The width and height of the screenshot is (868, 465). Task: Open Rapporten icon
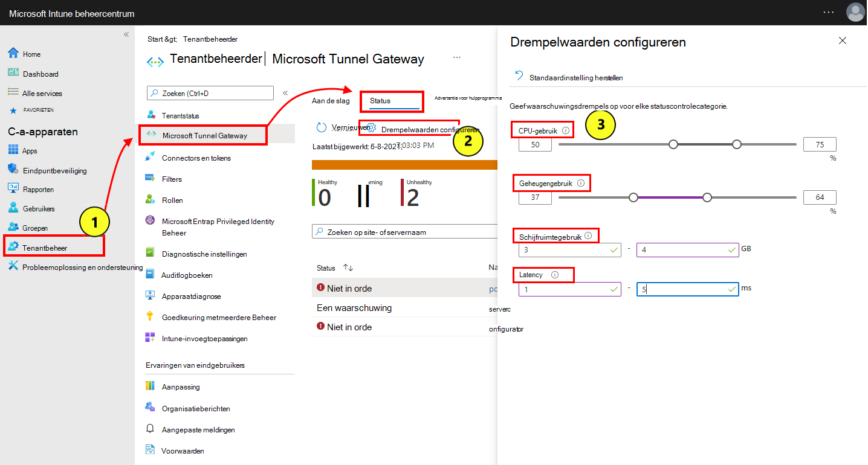click(13, 188)
